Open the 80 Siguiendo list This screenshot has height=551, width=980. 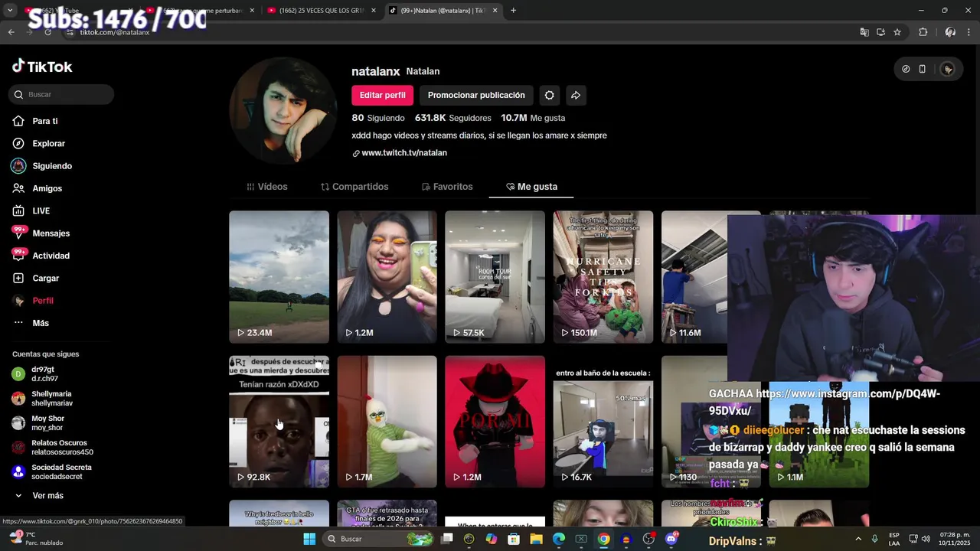click(x=378, y=118)
